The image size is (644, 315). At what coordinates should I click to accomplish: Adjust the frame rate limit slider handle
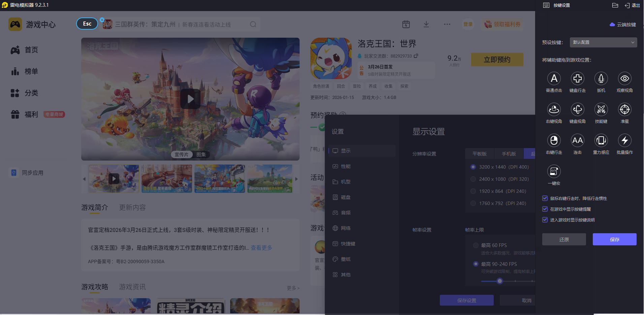500,281
